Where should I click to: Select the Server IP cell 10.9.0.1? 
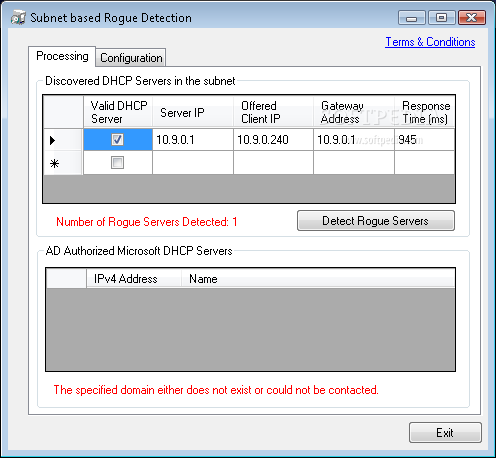[x=193, y=140]
